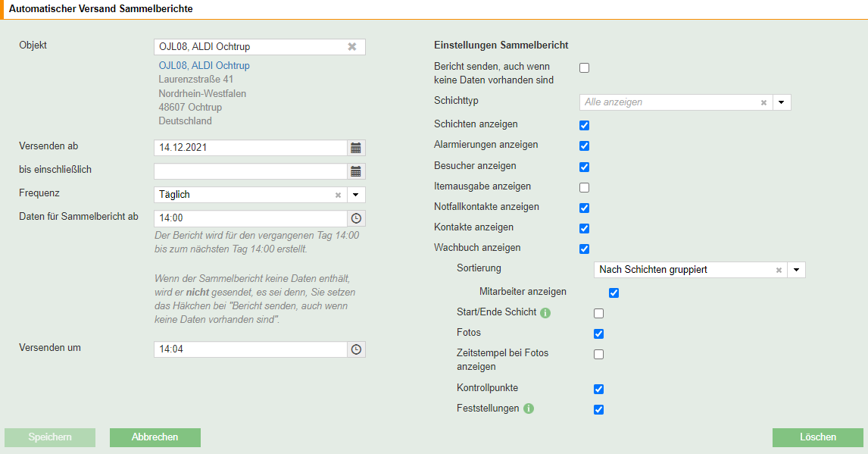Viewport: 868px width, 454px height.
Task: Clear the Täglich frequency value
Action: [339, 196]
